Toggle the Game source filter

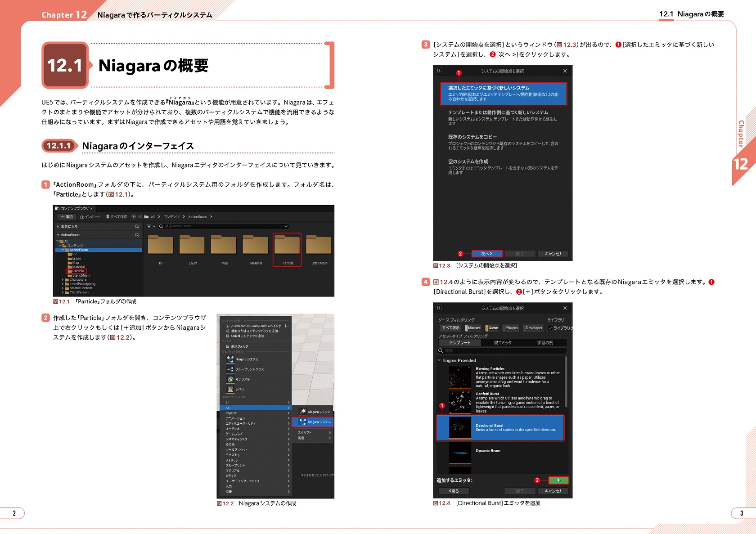coord(492,328)
